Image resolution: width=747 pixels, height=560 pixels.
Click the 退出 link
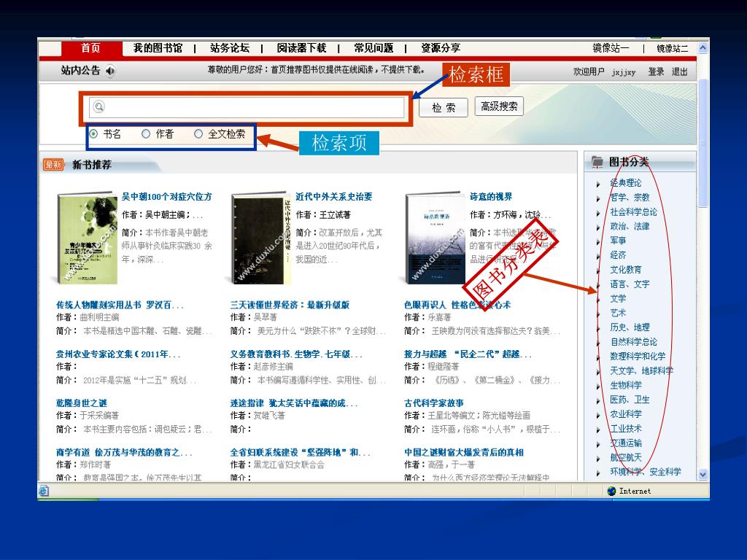pyautogui.click(x=680, y=72)
